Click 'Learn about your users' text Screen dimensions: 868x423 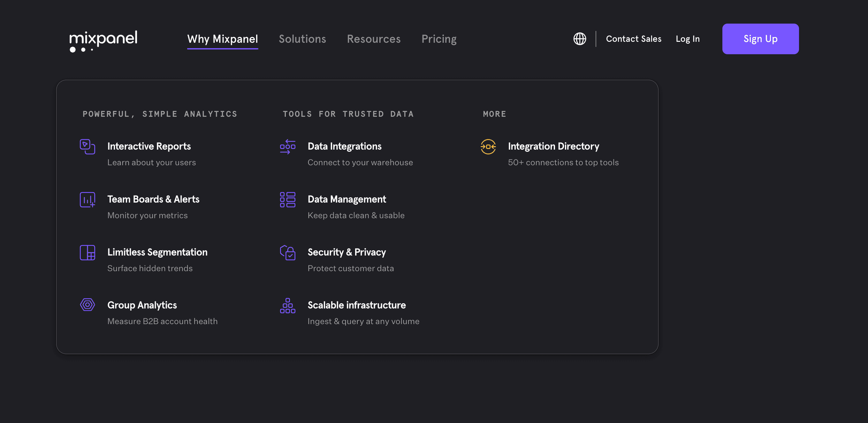[151, 162]
